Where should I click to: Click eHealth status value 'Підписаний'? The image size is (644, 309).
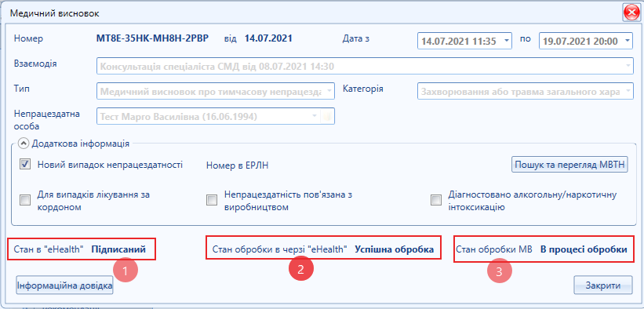(x=118, y=249)
